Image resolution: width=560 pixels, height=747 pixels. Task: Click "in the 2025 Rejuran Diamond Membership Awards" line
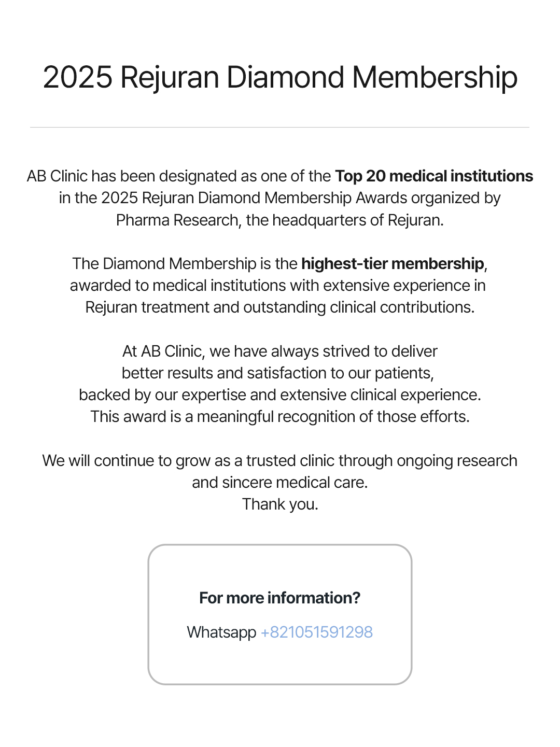coord(280,198)
